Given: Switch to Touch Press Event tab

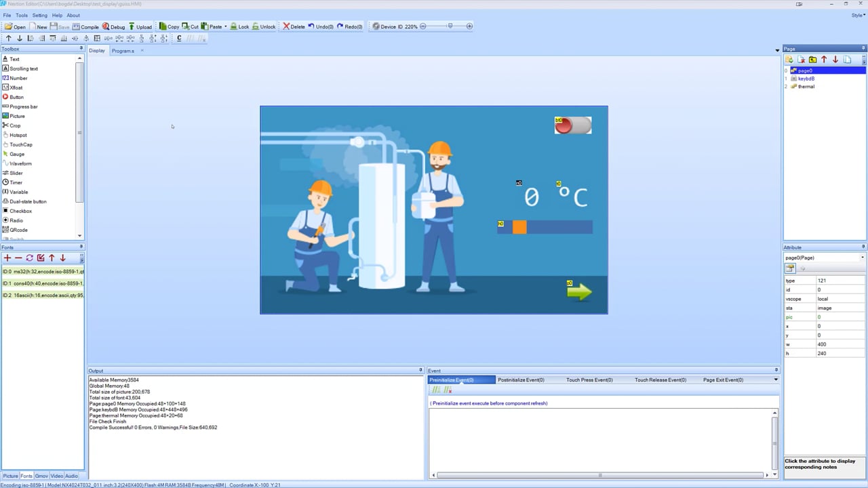Looking at the screenshot, I should click(x=589, y=380).
